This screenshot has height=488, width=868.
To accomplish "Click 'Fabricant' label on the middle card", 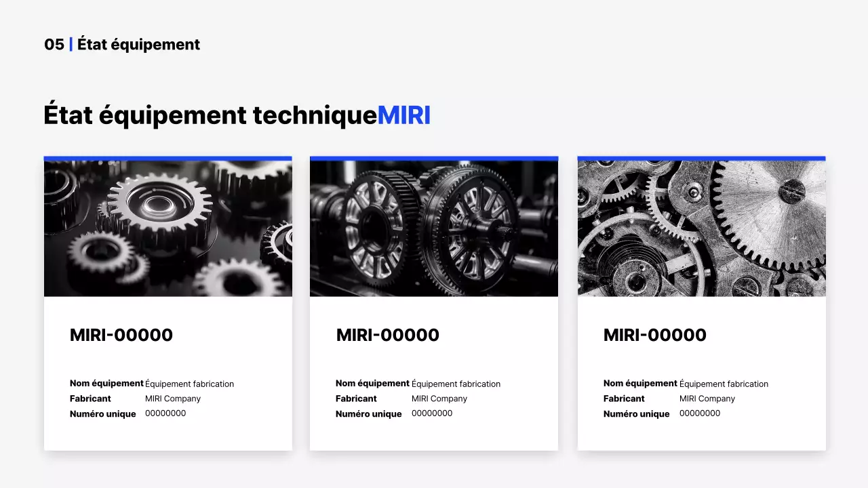I will tap(355, 399).
